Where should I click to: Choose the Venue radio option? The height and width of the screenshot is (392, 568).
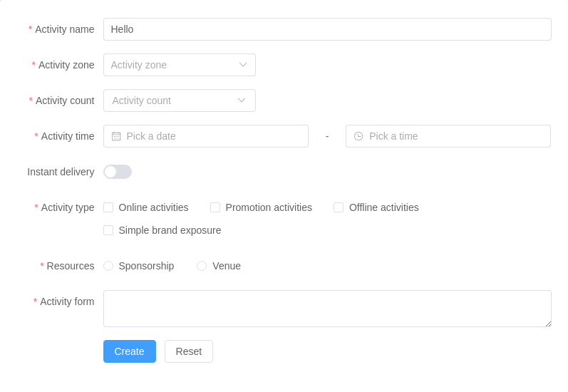[x=202, y=266]
